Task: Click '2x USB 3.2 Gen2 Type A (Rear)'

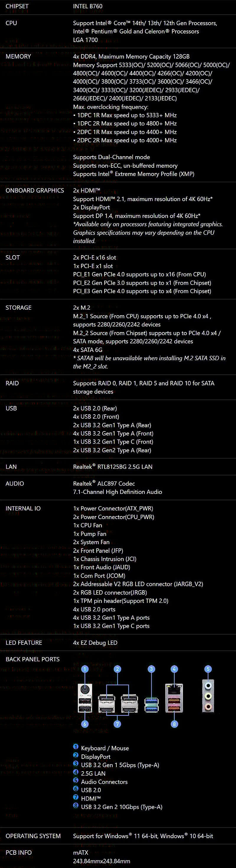Action: [112, 450]
